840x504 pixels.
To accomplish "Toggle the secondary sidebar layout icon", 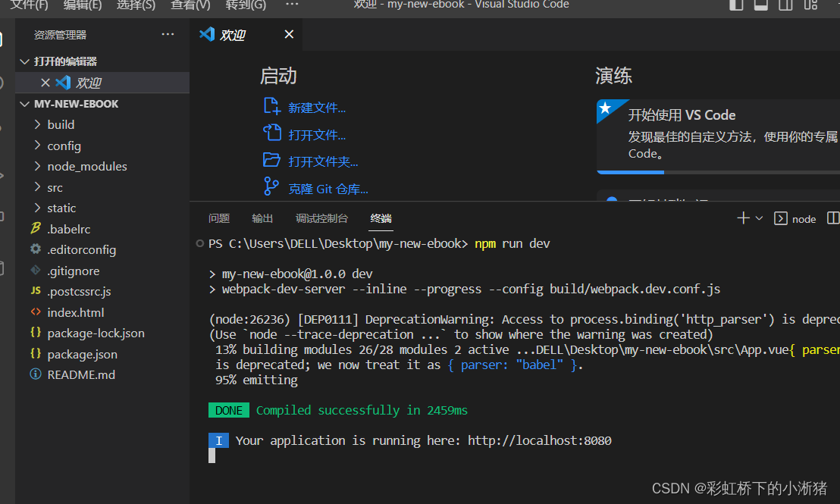I will pyautogui.click(x=785, y=5).
